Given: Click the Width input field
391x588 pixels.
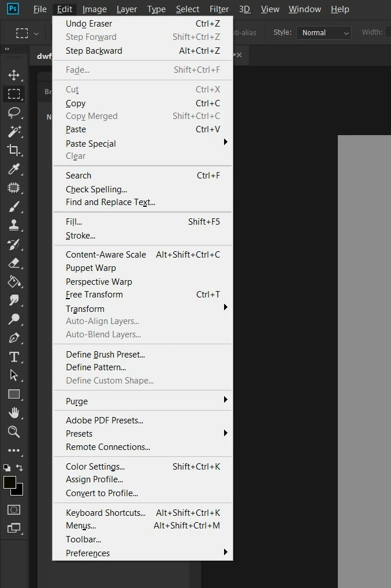Looking at the screenshot, I should tap(388, 32).
